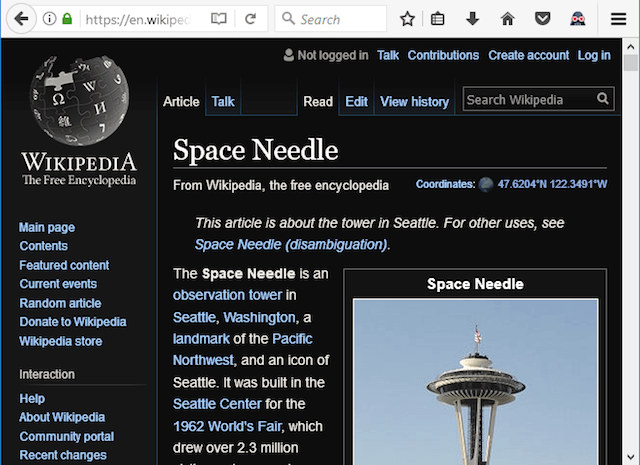Open the article's Talk tab
Screen dimensions: 640x465
point(223,102)
